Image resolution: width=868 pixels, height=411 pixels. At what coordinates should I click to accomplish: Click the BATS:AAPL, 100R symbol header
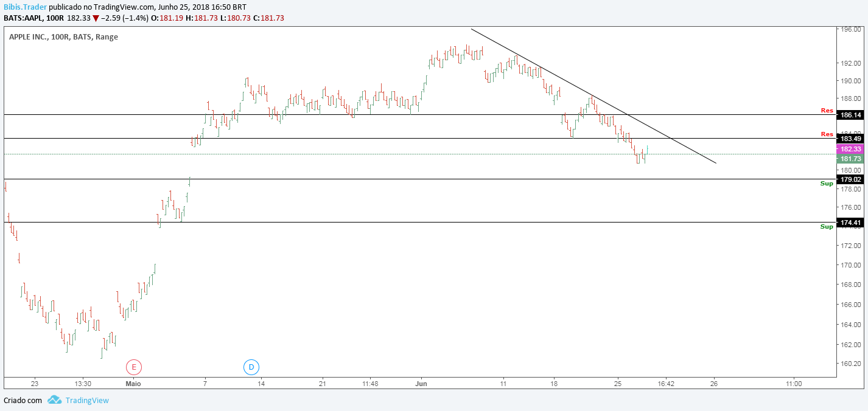pos(33,18)
